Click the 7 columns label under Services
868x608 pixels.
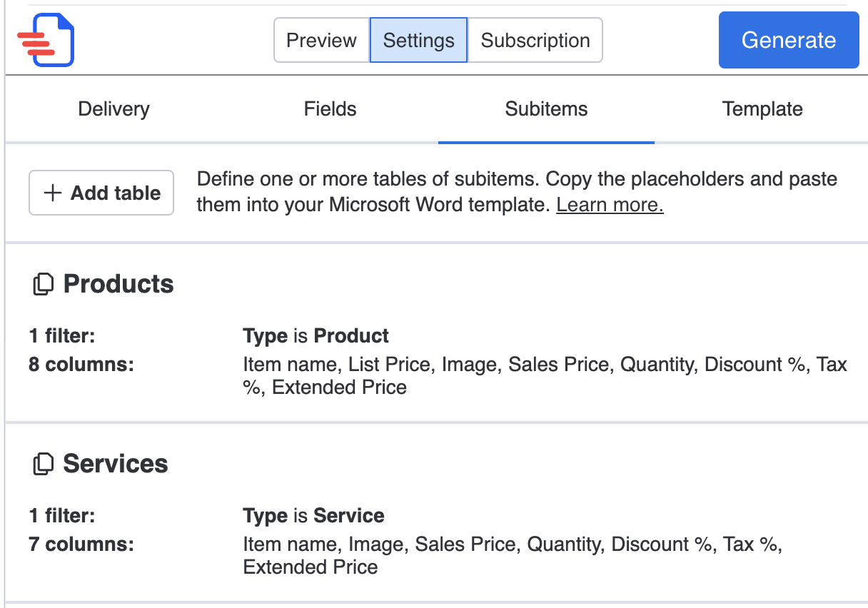(x=81, y=544)
